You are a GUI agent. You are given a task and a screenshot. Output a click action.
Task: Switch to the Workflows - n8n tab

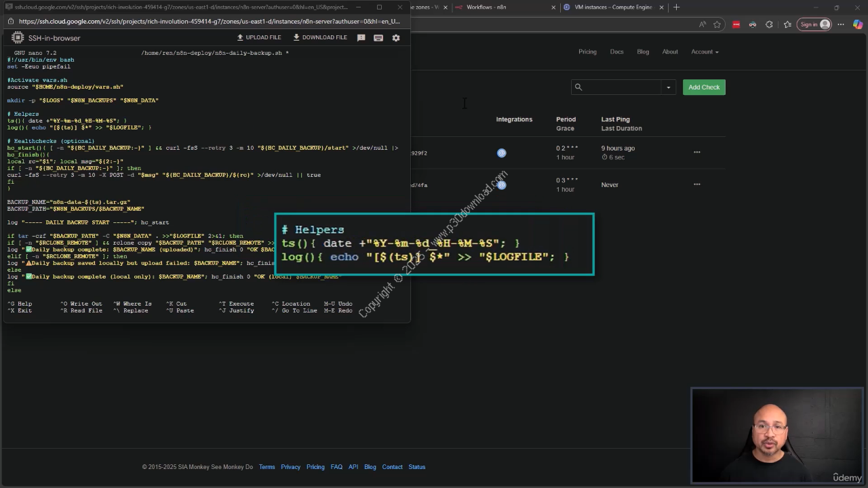486,7
